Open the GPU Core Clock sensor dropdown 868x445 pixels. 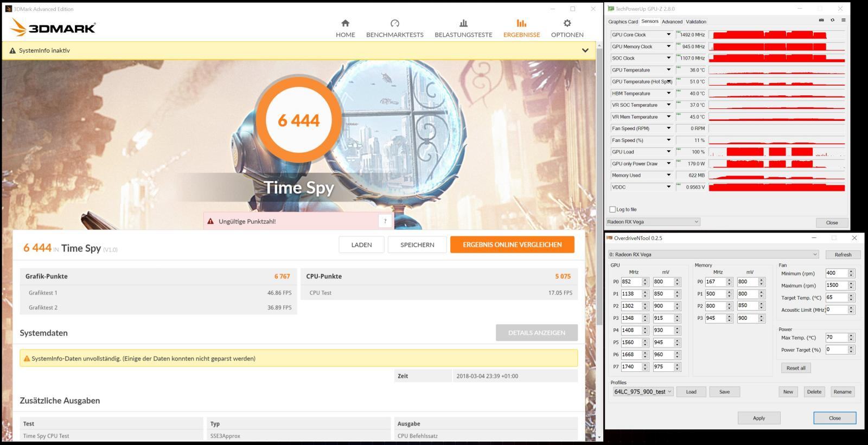click(x=668, y=35)
